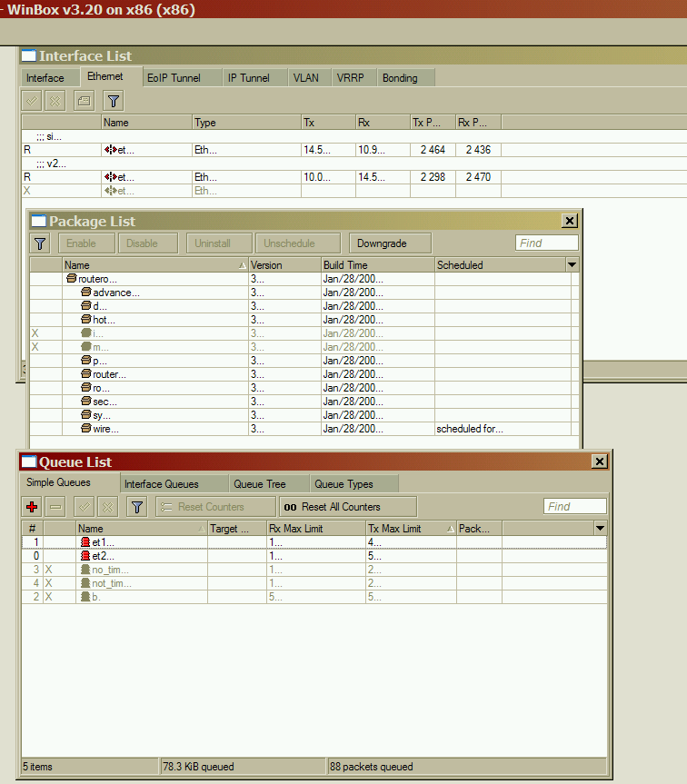Sort queues by Name column header
Screen dimensions: 687x784
click(x=142, y=529)
